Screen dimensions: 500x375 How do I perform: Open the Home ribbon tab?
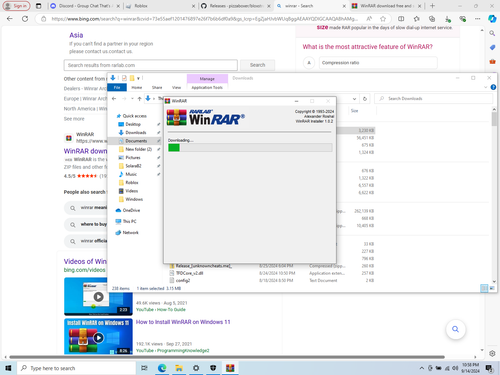click(x=137, y=87)
